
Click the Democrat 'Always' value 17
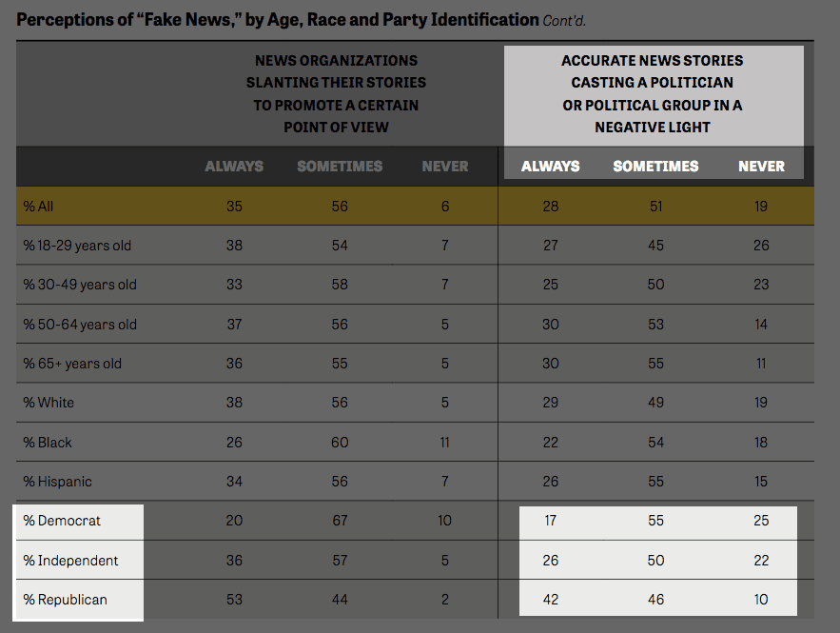(x=550, y=521)
